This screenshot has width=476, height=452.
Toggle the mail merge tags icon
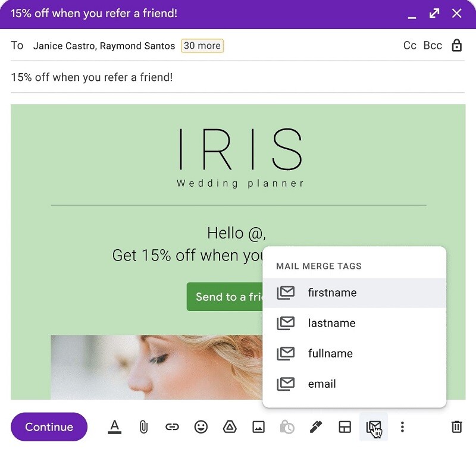tap(374, 426)
